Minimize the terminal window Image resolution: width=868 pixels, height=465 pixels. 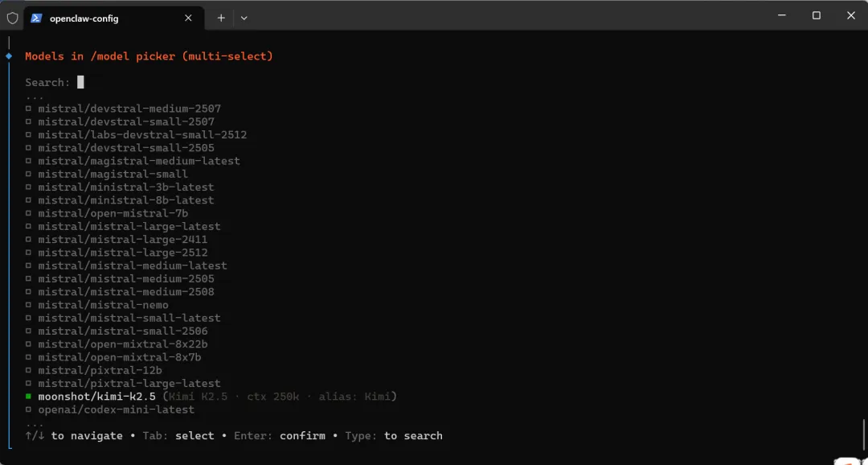782,15
